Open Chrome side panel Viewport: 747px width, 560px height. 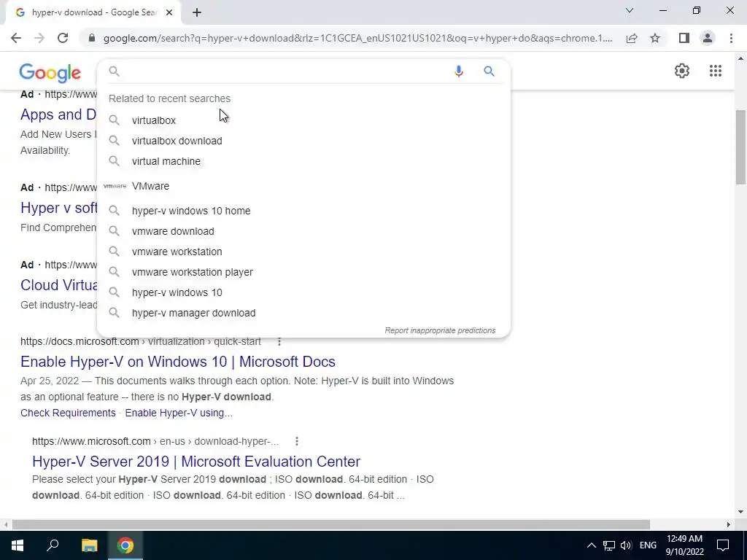coord(684,38)
